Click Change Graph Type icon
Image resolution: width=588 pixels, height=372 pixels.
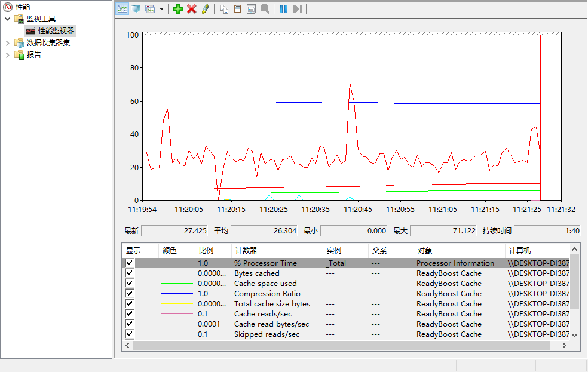[x=150, y=8]
